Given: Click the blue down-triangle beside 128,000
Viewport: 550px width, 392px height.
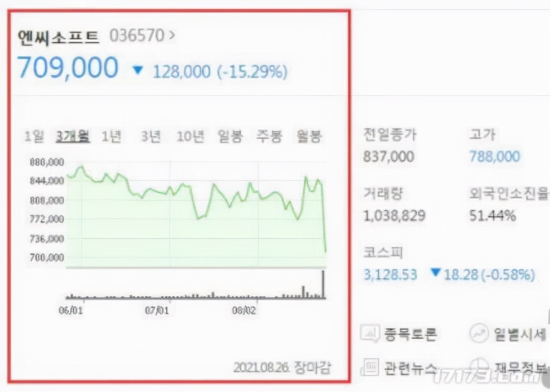Looking at the screenshot, I should (137, 70).
